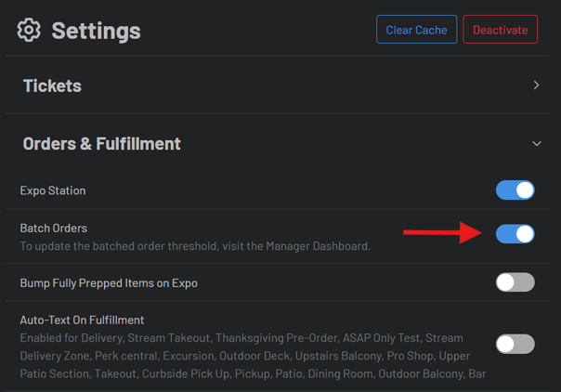
Task: Click the Settings gear icon
Action: tap(29, 31)
